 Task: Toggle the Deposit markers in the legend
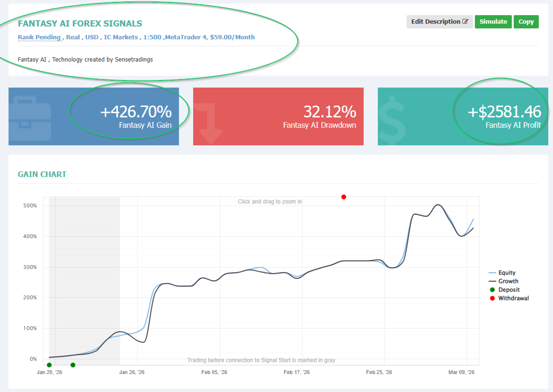(x=505, y=289)
